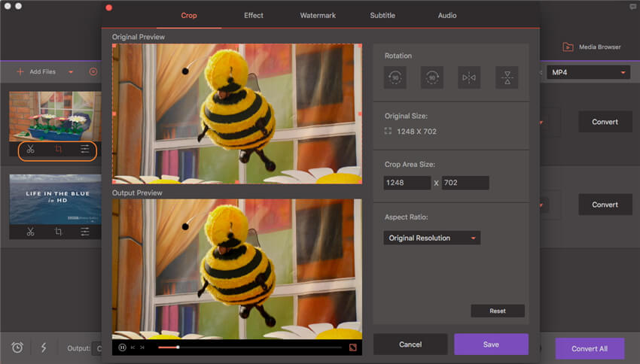The image size is (640, 364).
Task: Click crop icon under Life in the Blue video
Action: pyautogui.click(x=59, y=232)
